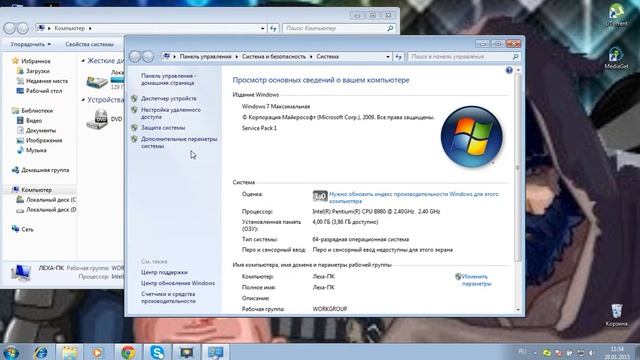
Task: Open Skype from the taskbar
Action: 157,352
